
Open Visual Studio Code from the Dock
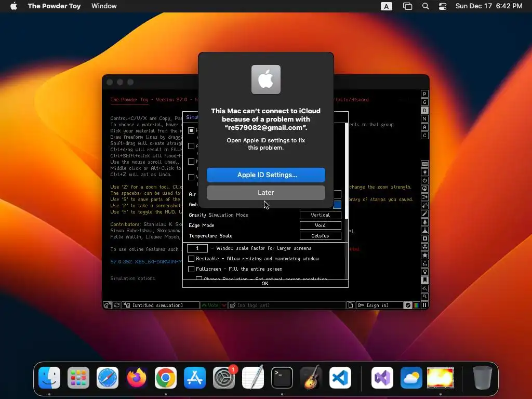click(x=340, y=378)
